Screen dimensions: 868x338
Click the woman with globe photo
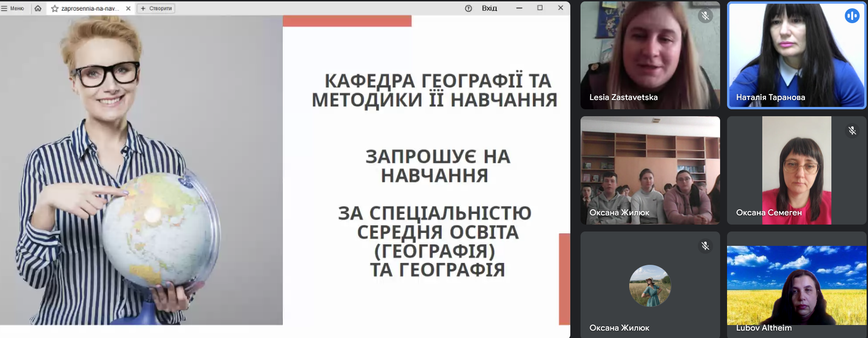coord(141,170)
